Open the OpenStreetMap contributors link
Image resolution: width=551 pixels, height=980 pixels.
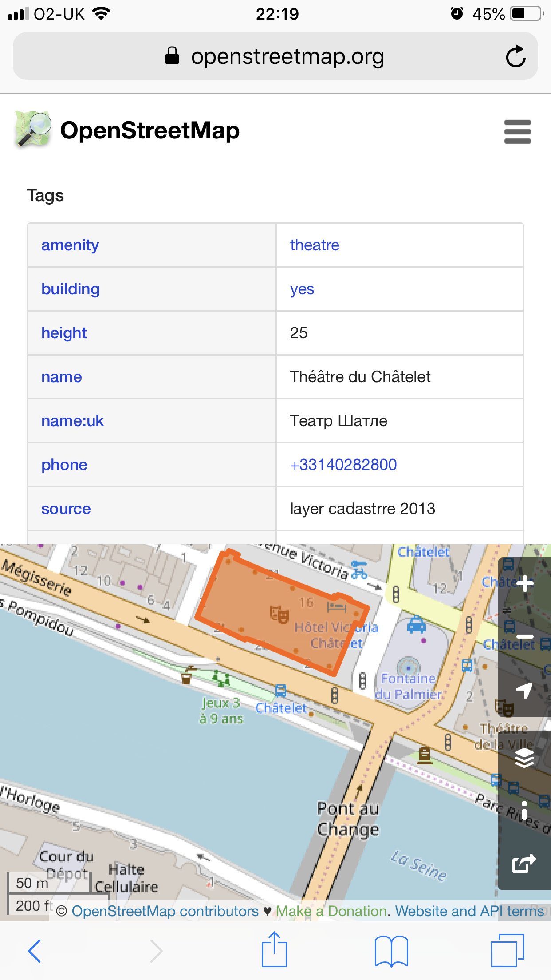point(165,911)
